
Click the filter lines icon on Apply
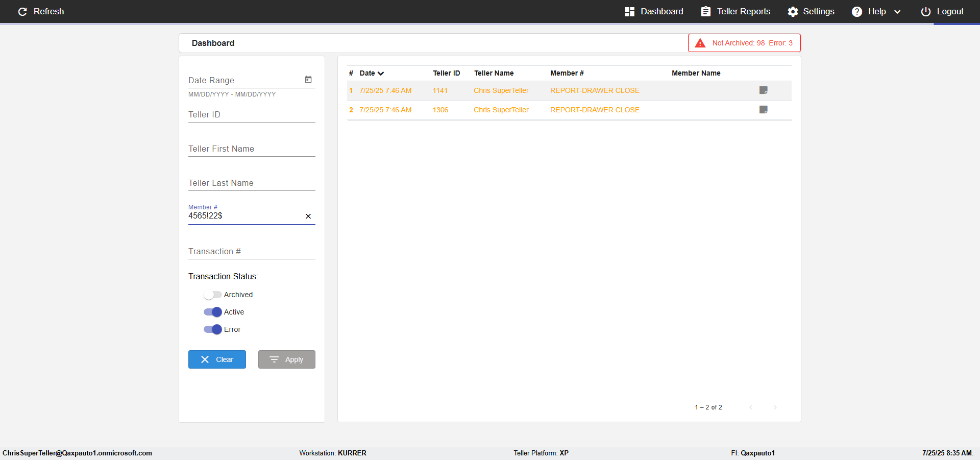click(x=274, y=359)
